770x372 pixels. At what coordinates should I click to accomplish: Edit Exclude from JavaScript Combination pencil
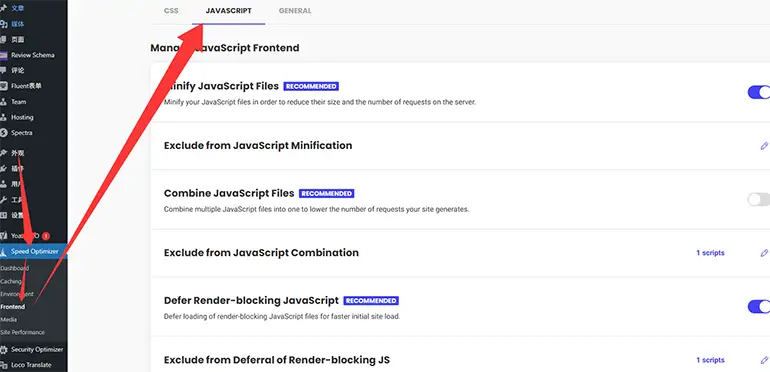click(x=764, y=253)
